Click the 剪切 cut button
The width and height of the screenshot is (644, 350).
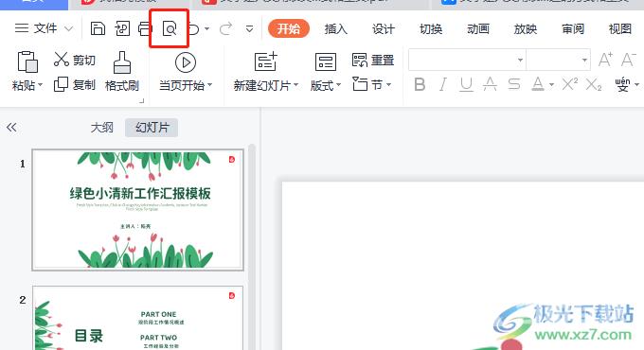(x=74, y=60)
